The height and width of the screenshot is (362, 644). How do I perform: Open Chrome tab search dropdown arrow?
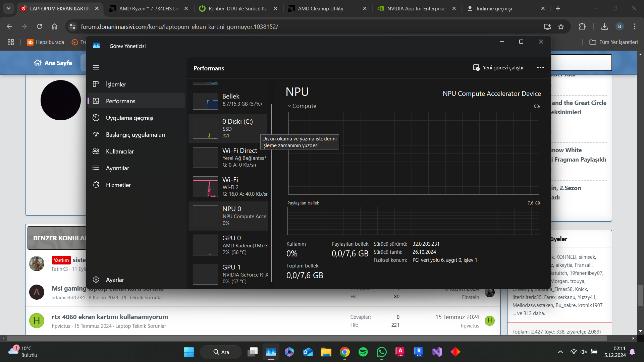click(x=8, y=8)
